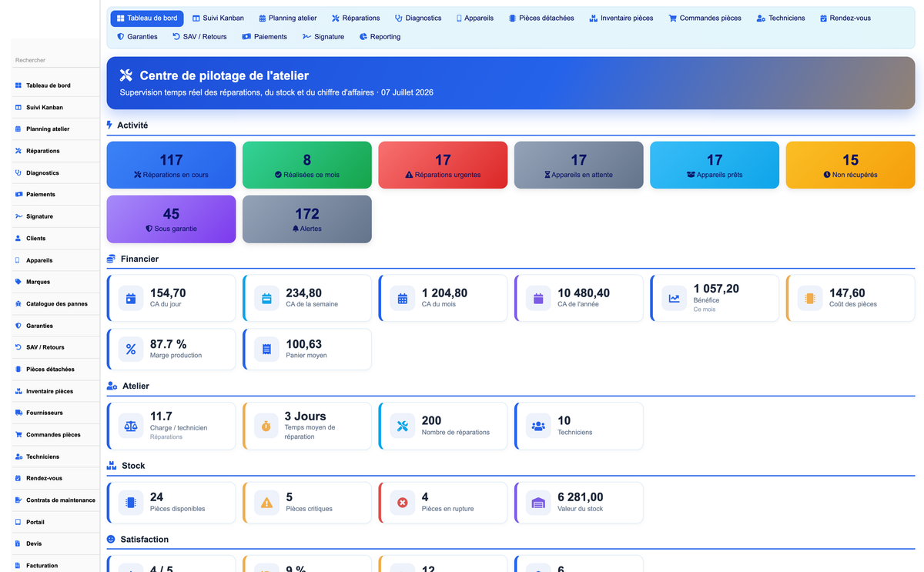The width and height of the screenshot is (924, 572).
Task: Click the Temps moyen de réparation stopwatch icon
Action: pos(266,426)
